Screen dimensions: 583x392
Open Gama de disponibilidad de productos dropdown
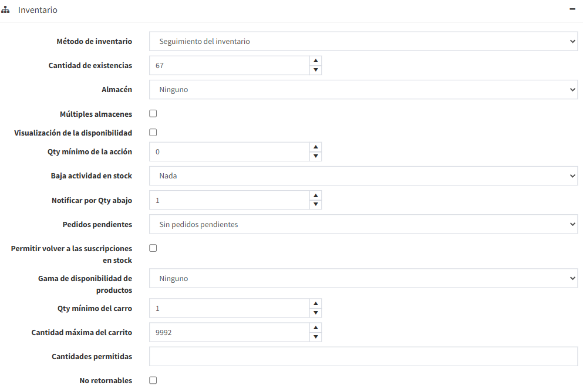point(363,278)
